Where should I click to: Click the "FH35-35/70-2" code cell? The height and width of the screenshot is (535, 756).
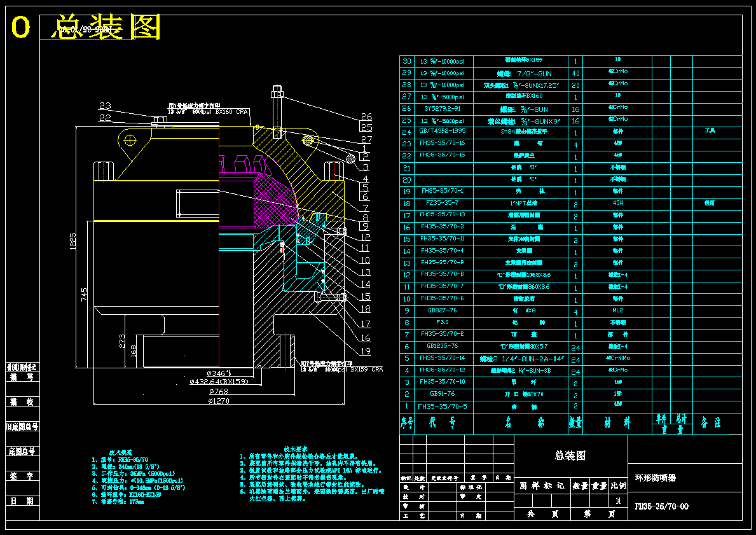point(443,334)
